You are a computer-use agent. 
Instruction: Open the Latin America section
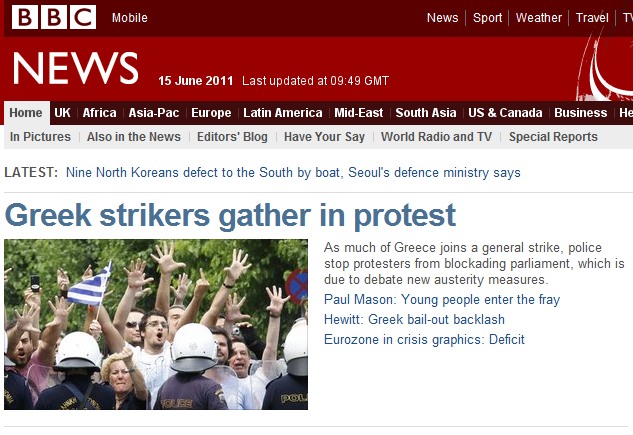pyautogui.click(x=283, y=113)
